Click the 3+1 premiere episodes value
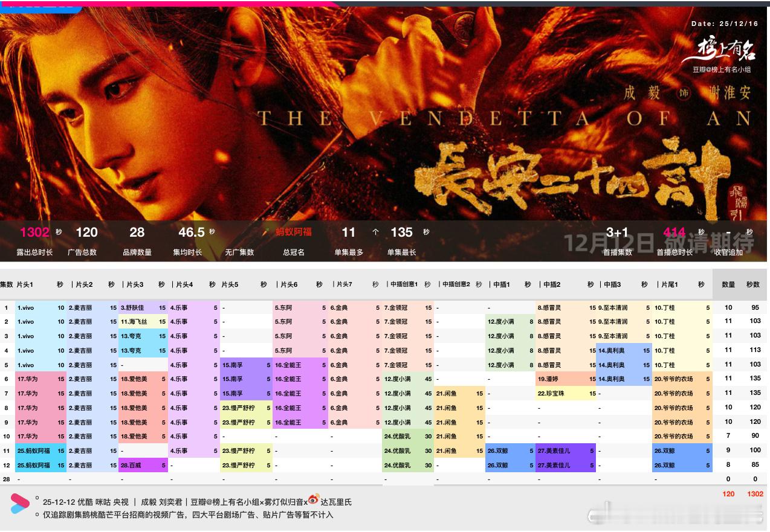The image size is (770, 532). (618, 232)
